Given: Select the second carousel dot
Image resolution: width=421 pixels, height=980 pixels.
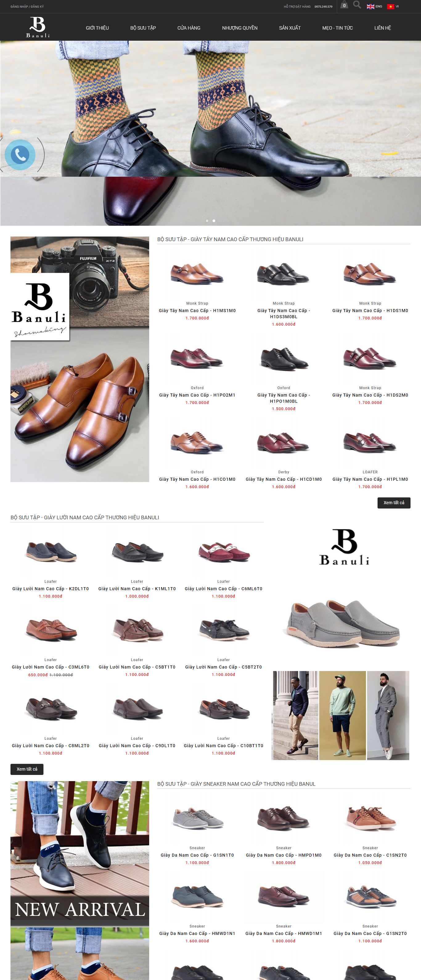Looking at the screenshot, I should (214, 221).
